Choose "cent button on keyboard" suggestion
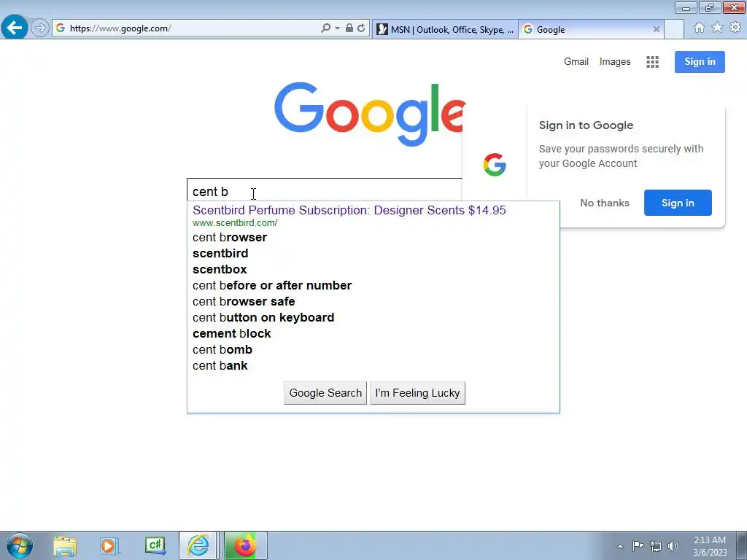Image resolution: width=747 pixels, height=560 pixels. (x=373, y=318)
